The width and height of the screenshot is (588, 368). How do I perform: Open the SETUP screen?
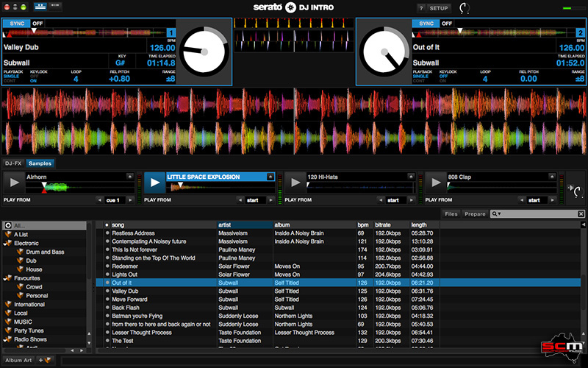click(x=438, y=8)
